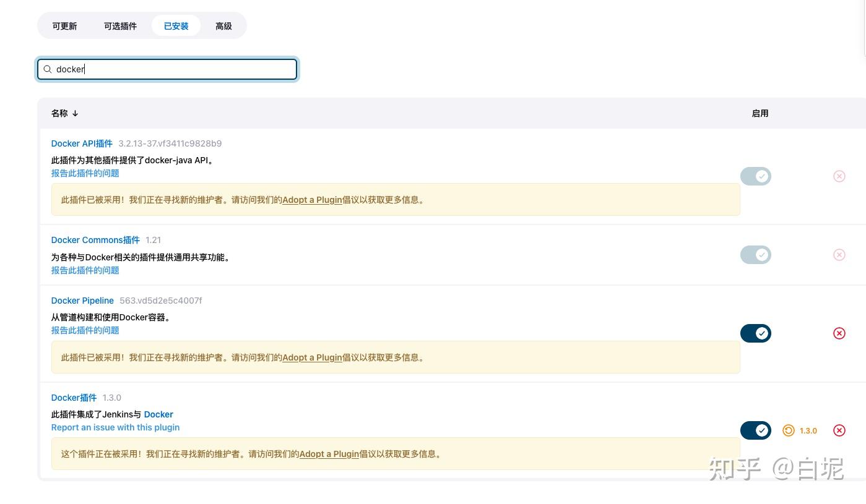Screen dimensions: 866x504
Task: Click description 为各种与Docker相关的插件提供通用共享功能。
Action: tap(141, 257)
